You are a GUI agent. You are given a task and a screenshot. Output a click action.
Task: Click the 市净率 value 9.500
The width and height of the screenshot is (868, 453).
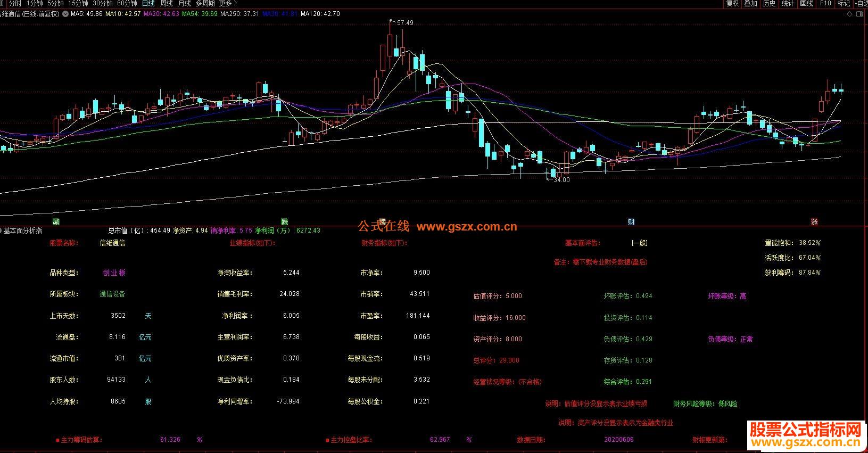(x=421, y=273)
